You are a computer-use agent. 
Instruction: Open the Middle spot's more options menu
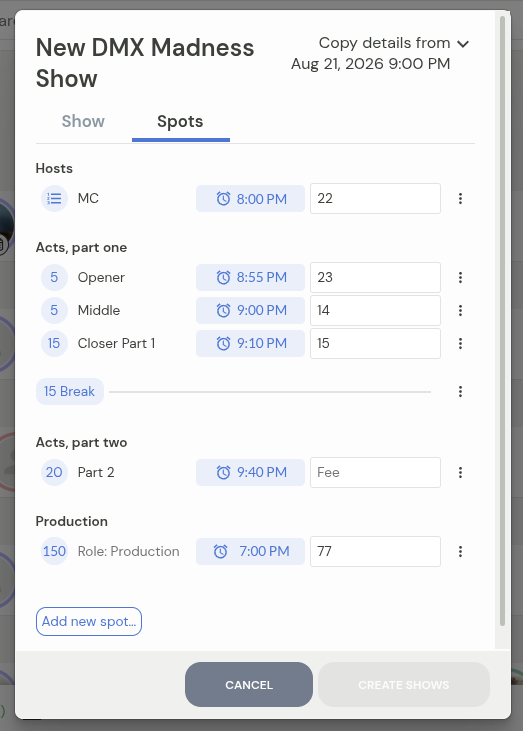pyautogui.click(x=460, y=310)
